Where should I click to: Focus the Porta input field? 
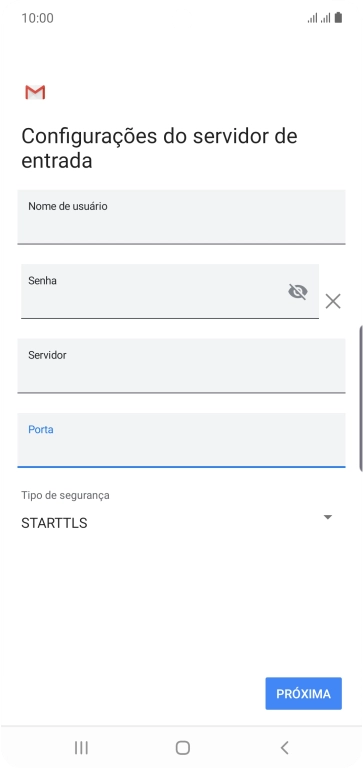point(181,440)
